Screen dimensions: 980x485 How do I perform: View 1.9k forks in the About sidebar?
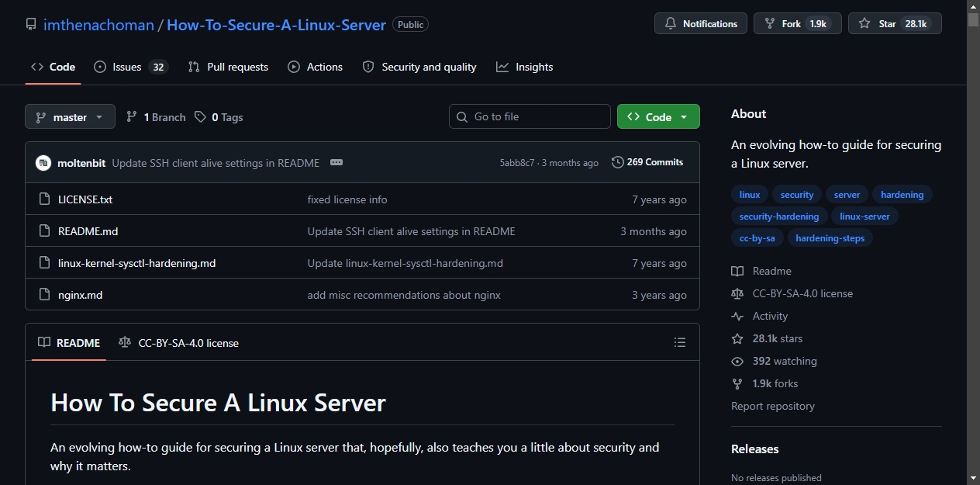[x=764, y=383]
